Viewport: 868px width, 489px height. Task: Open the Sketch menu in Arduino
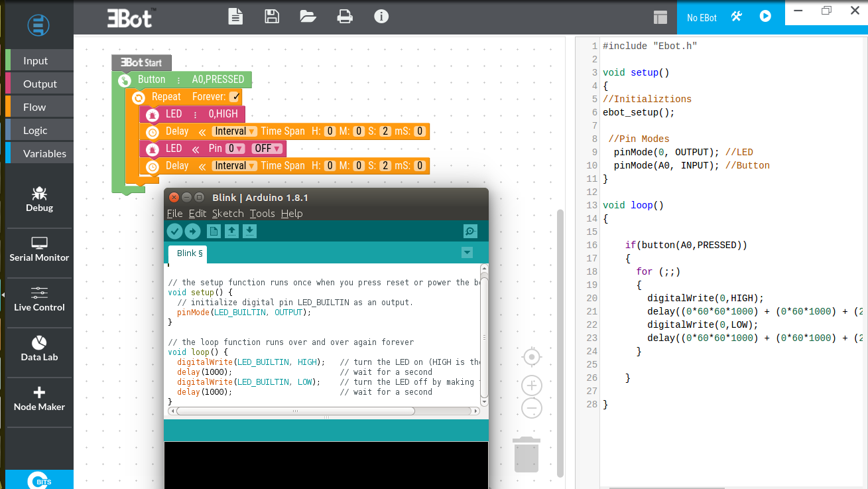[x=228, y=214]
